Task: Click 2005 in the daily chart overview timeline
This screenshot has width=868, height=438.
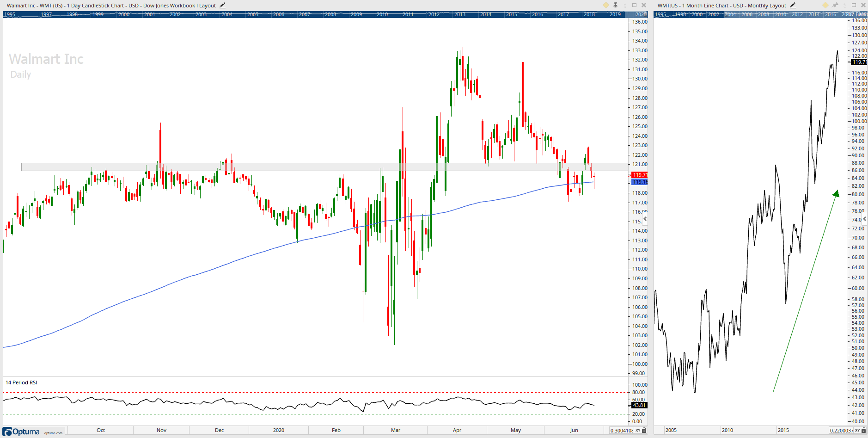Action: [253, 14]
